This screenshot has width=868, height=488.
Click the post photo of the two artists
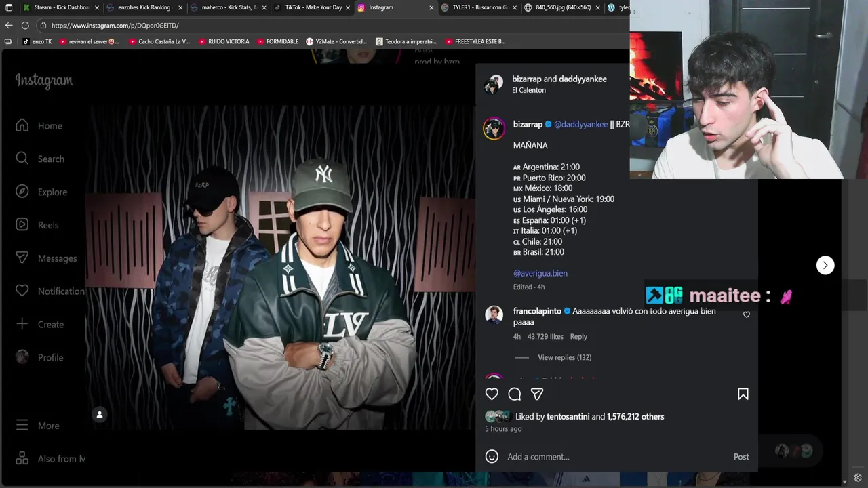[279, 266]
